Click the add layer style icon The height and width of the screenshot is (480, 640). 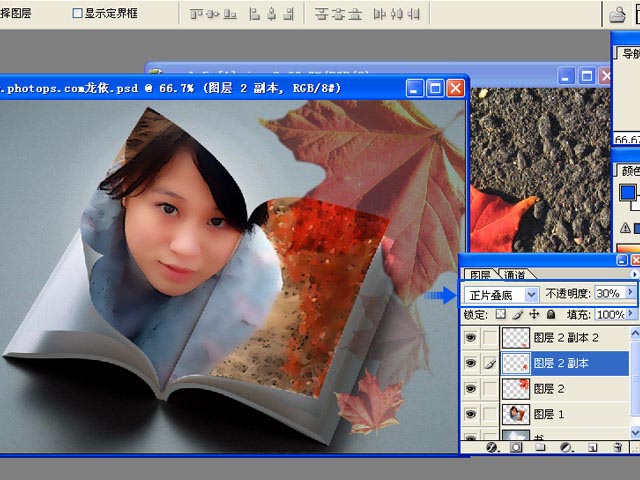[x=493, y=448]
